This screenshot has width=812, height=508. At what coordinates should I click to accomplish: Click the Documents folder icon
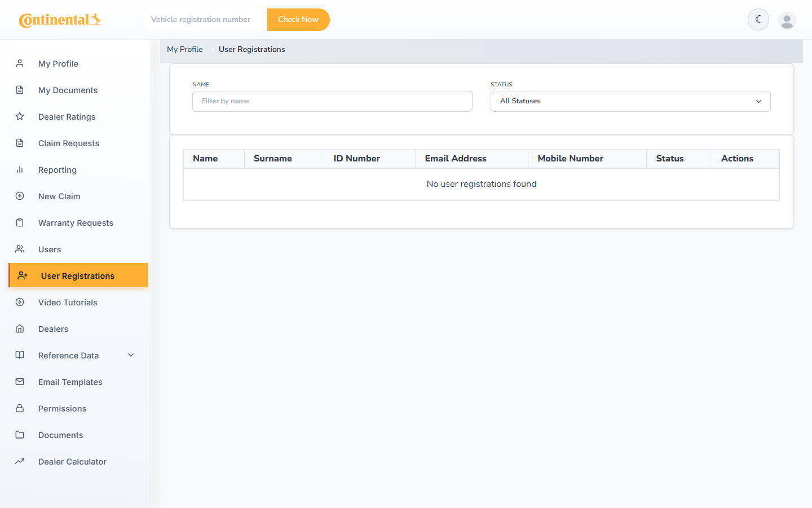(20, 435)
